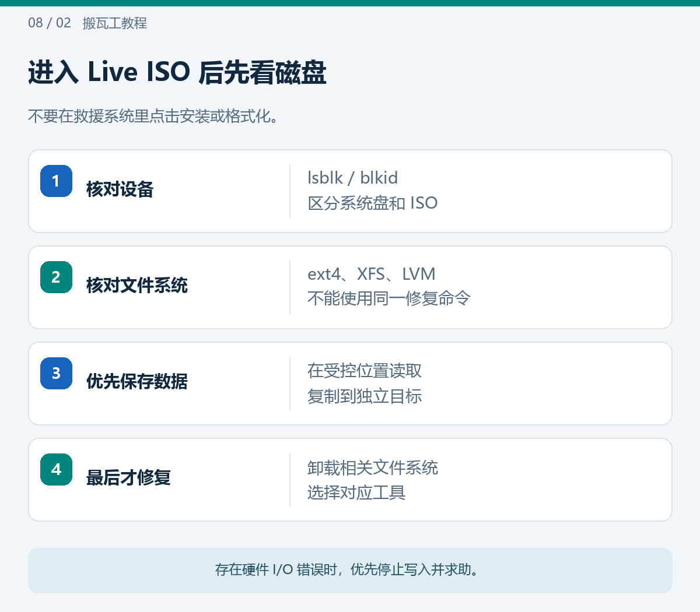Click the text ext4、XFS、LVM
The height and width of the screenshot is (612, 700).
[372, 274]
